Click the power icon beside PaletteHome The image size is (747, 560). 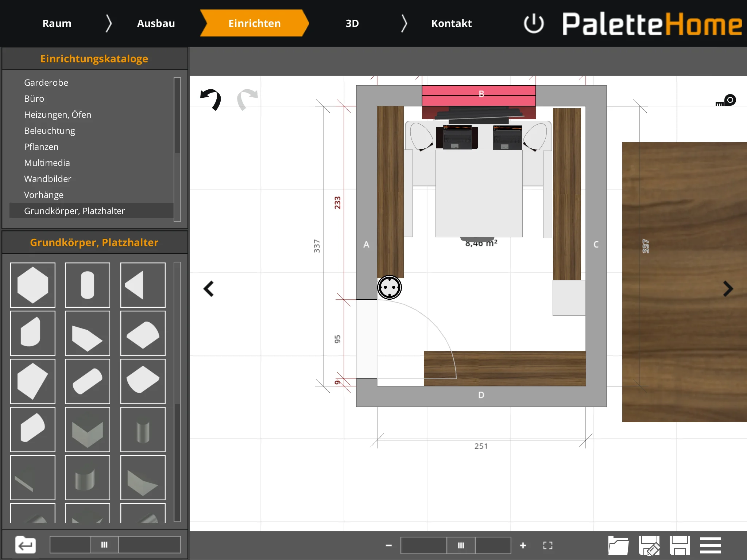coord(534,23)
